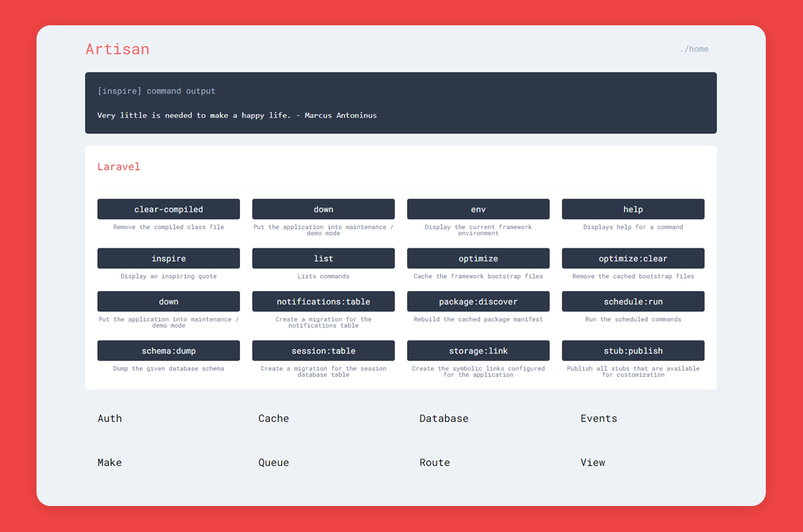Run the down command beside clear-compiled
803x532 pixels.
(323, 209)
